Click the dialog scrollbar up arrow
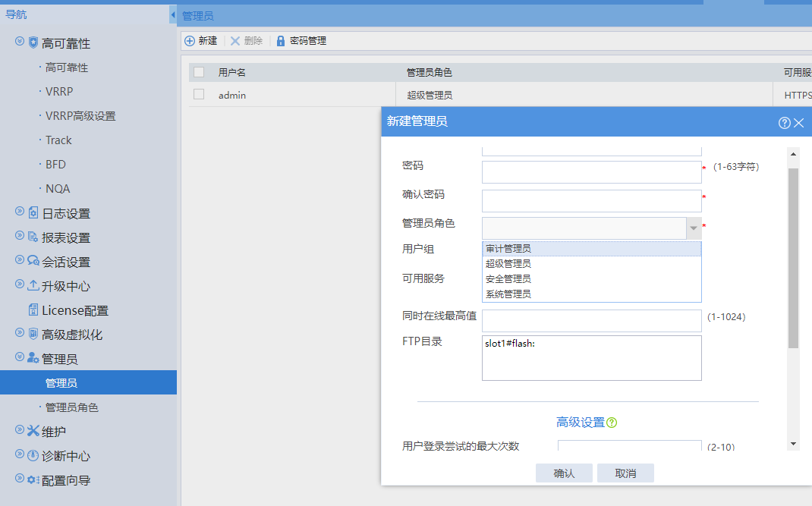This screenshot has width=812, height=506. click(793, 154)
